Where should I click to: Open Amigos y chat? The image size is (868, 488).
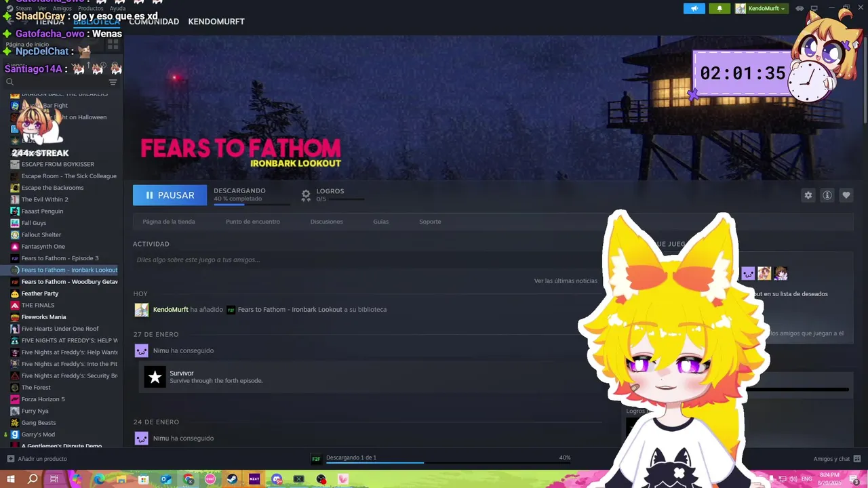coord(837,459)
